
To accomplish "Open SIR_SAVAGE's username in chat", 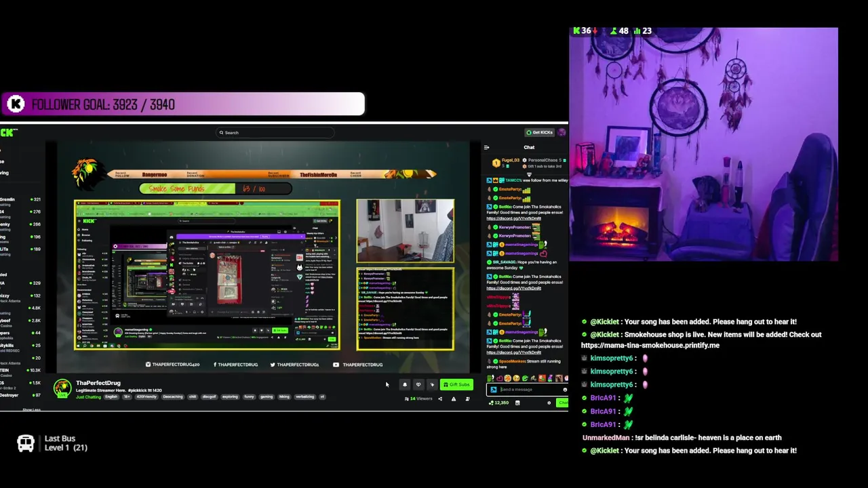I will point(507,262).
